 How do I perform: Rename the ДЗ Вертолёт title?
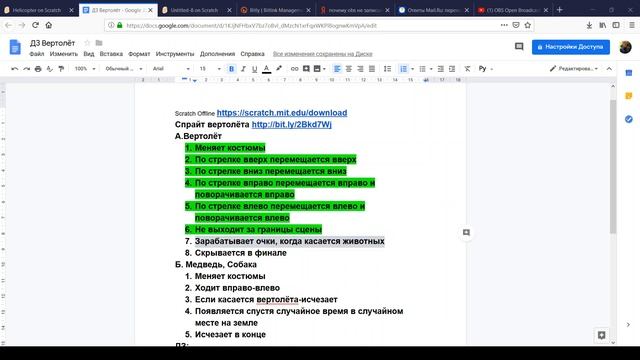pyautogui.click(x=52, y=43)
